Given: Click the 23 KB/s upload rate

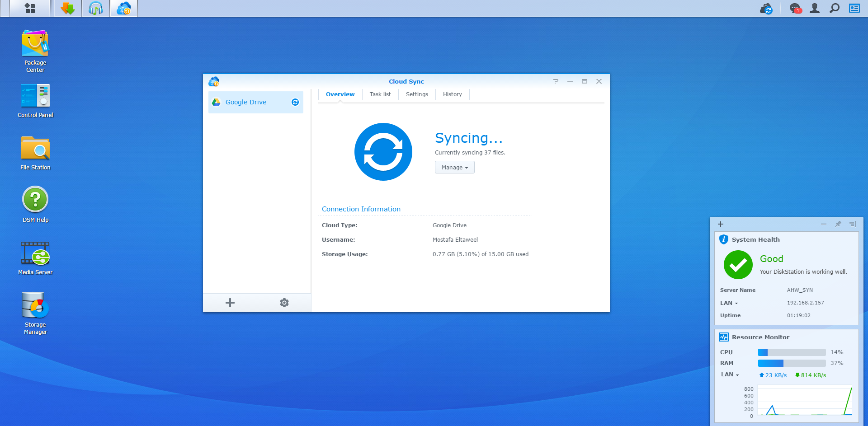Looking at the screenshot, I should click(x=773, y=375).
